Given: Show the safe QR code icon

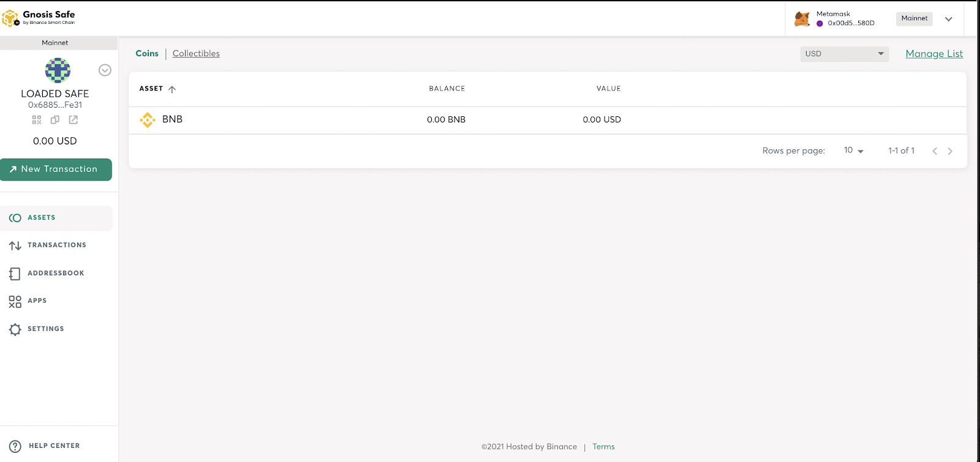Looking at the screenshot, I should coord(37,120).
